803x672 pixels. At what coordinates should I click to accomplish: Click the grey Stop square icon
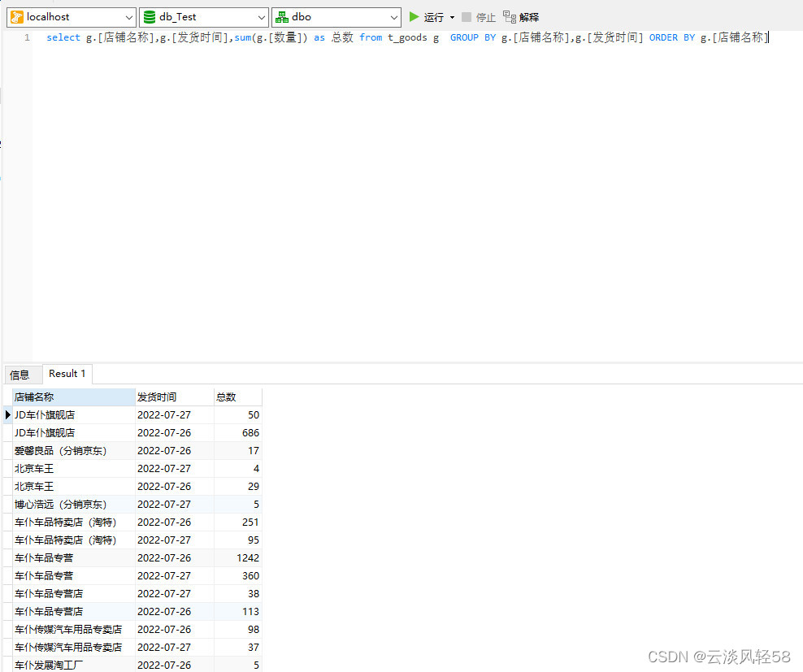point(466,17)
